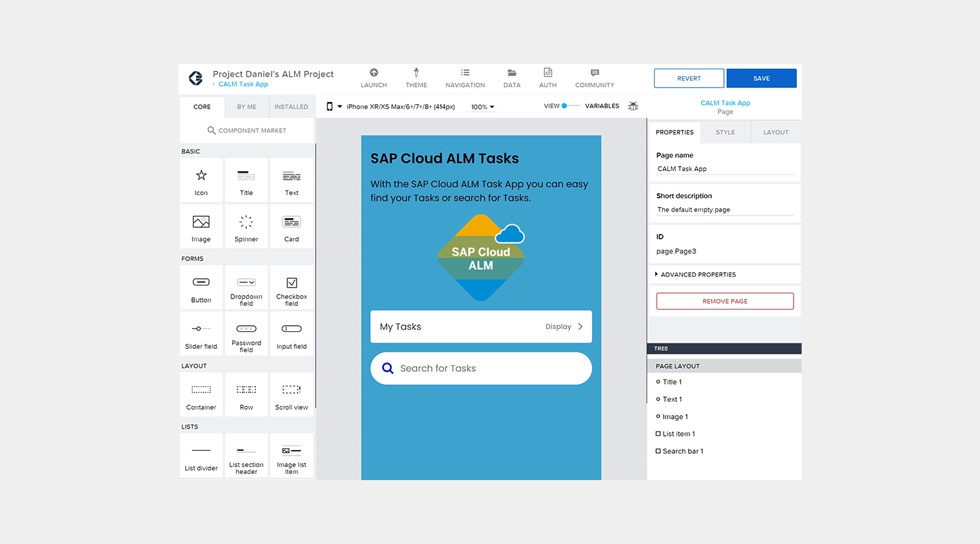This screenshot has height=544, width=980.
Task: Switch to the By Me tab
Action: pyautogui.click(x=247, y=107)
